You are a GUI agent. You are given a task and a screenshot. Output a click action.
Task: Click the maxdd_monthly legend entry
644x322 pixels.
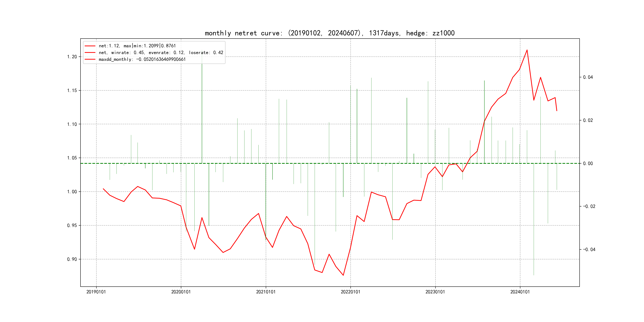tap(142, 59)
